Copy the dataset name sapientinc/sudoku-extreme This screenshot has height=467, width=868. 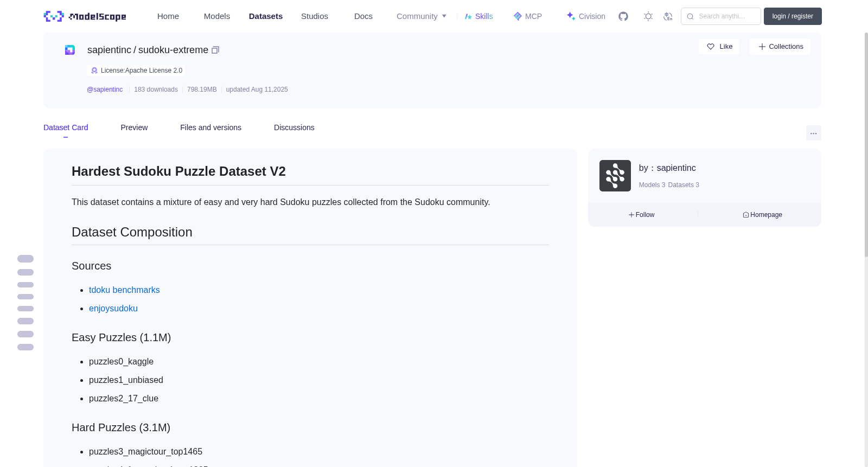point(215,50)
